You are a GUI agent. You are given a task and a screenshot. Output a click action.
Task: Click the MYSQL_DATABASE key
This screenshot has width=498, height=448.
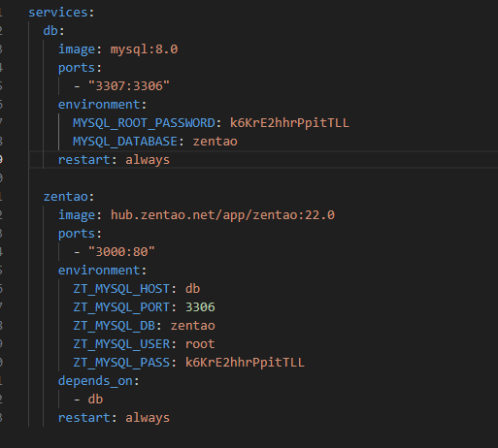(x=125, y=142)
